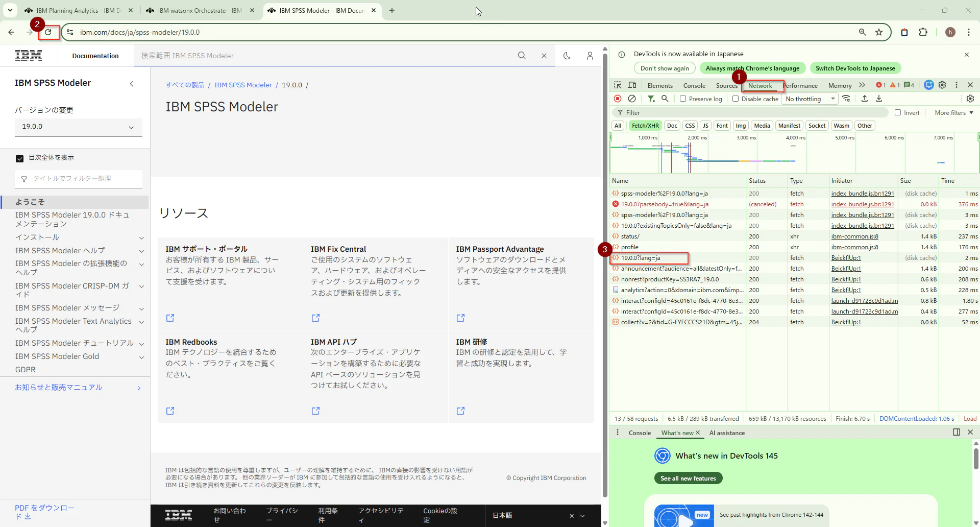The height and width of the screenshot is (527, 980).
Task: Open the network search magnifier
Action: click(x=665, y=99)
